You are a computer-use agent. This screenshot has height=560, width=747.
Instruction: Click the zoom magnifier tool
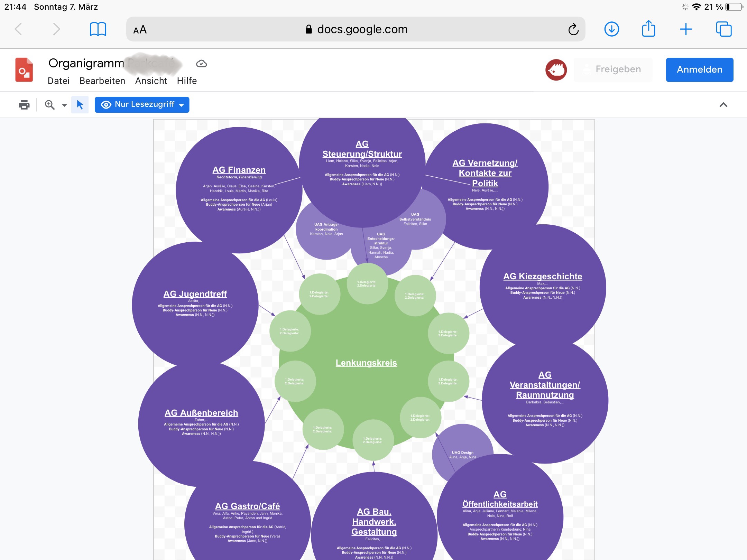click(x=50, y=105)
